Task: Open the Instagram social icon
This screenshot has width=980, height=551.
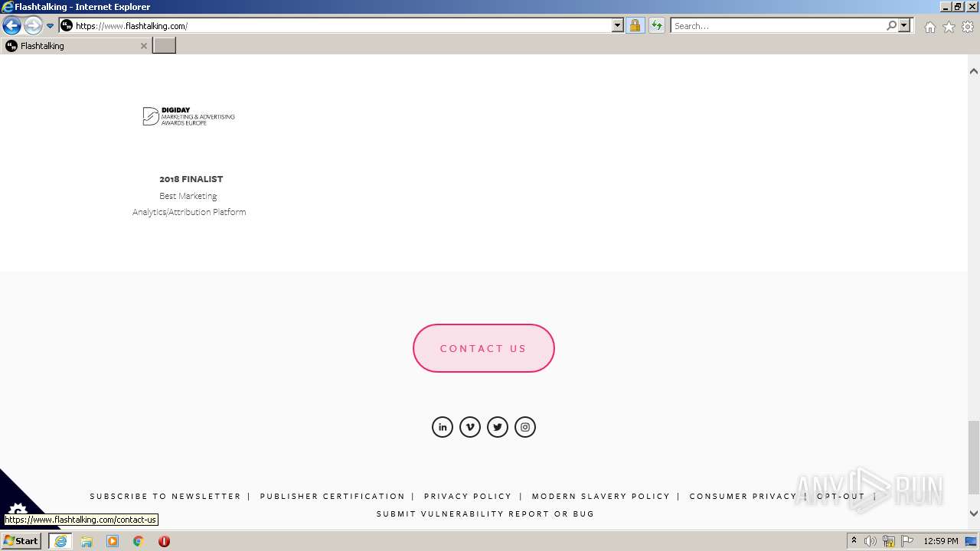Action: [x=525, y=427]
